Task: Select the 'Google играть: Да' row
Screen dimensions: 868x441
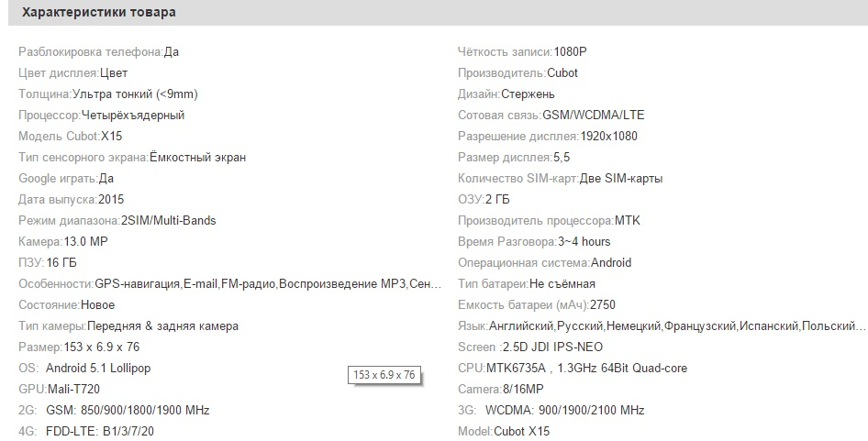Action: tap(66, 178)
